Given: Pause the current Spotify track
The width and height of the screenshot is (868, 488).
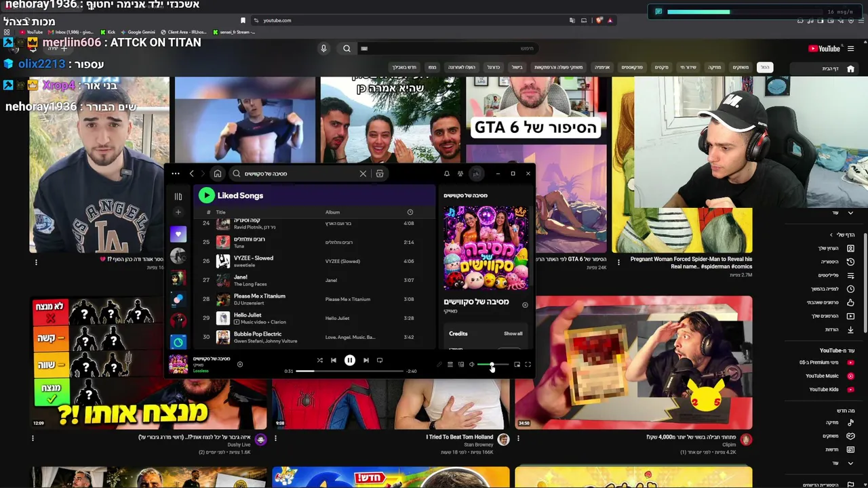Looking at the screenshot, I should click(x=350, y=361).
